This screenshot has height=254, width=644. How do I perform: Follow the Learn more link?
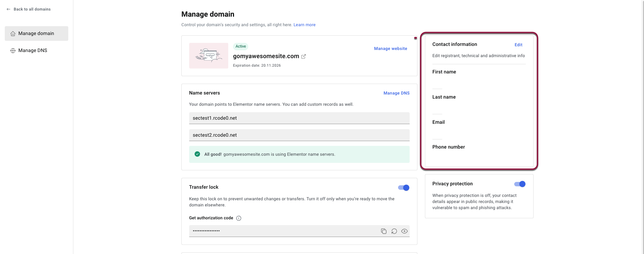coord(304,25)
